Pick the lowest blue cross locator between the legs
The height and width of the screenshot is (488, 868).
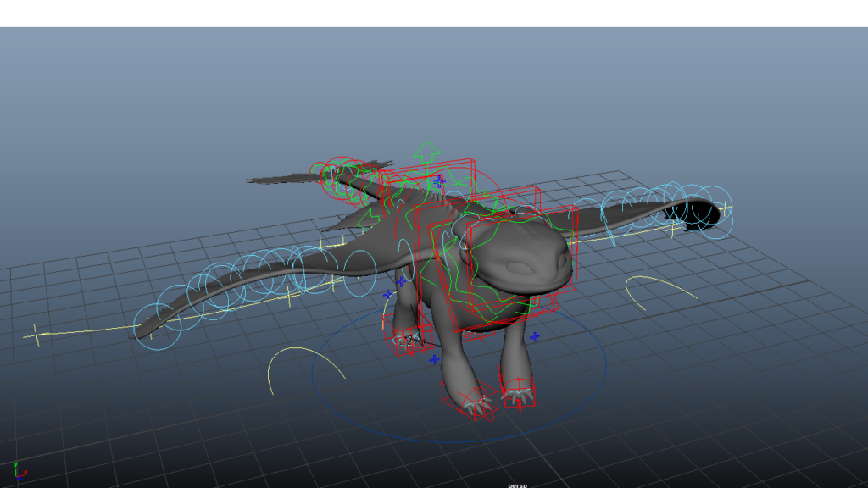(x=435, y=359)
